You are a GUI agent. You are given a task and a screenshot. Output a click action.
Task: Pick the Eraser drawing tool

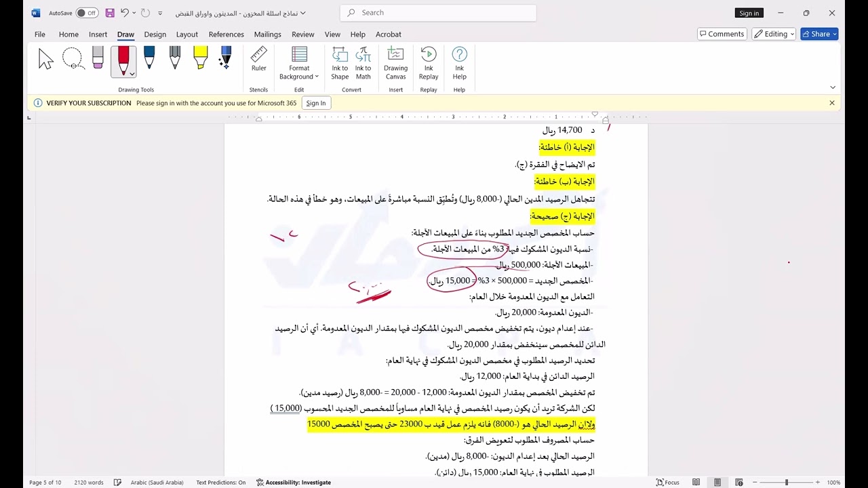pyautogui.click(x=98, y=58)
